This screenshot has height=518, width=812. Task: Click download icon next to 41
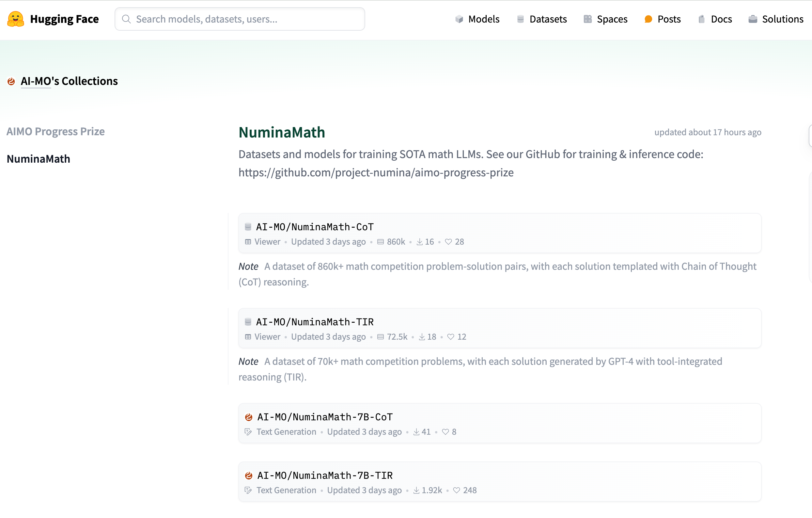416,432
